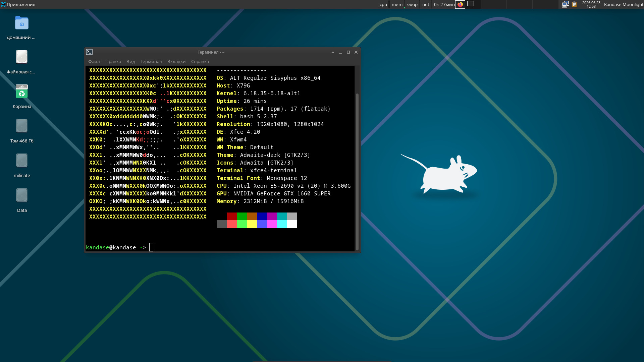
Task: Click the cpu monitor in the panel
Action: pos(383,4)
